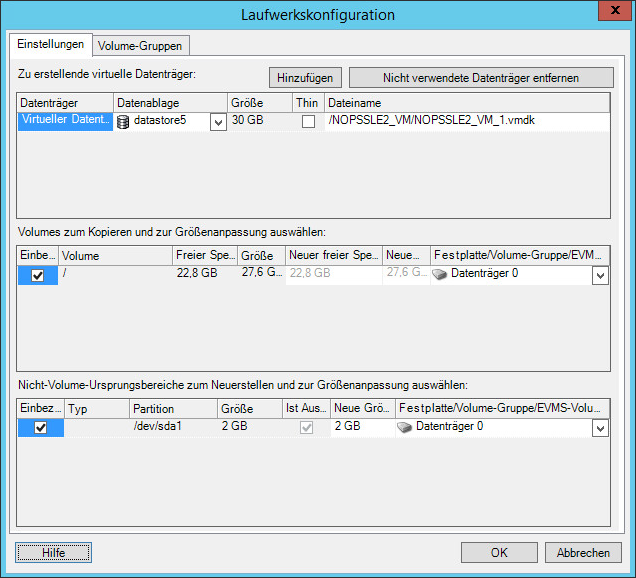Click the 30 GB size field
The image size is (636, 578).
point(258,121)
